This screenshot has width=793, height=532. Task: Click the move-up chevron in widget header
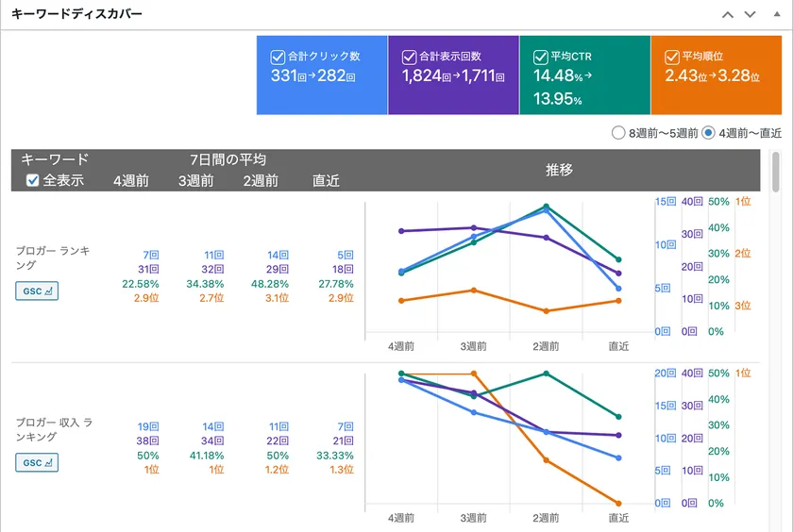pos(727,15)
